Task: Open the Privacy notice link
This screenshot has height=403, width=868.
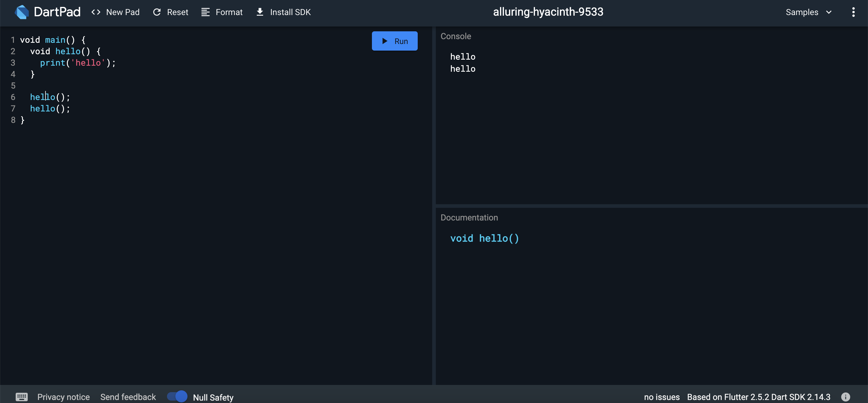Action: point(63,397)
